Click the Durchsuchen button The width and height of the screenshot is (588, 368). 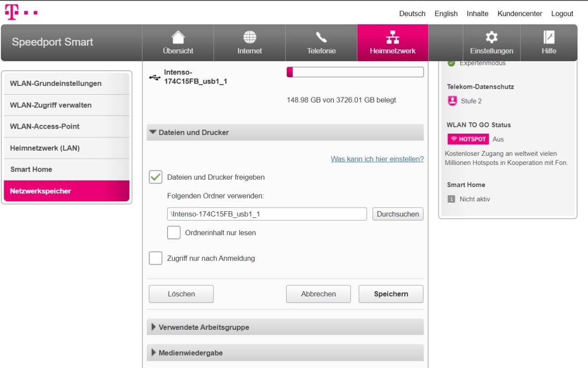[398, 214]
